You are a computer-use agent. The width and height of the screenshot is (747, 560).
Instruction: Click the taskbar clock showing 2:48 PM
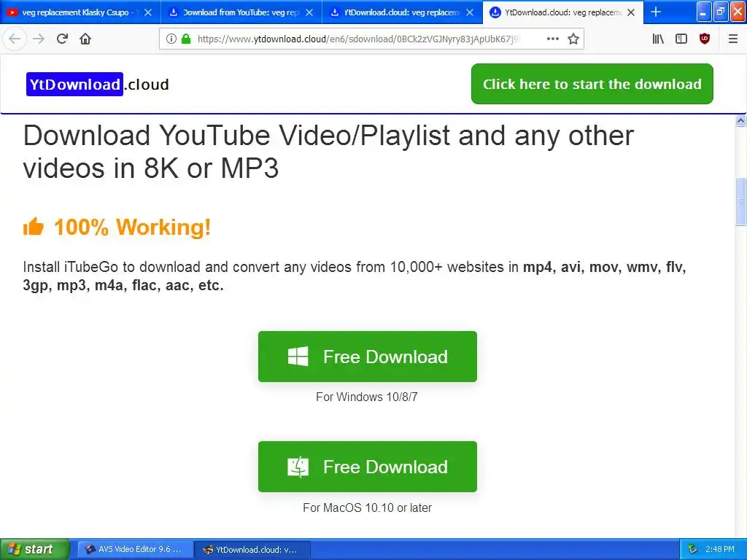click(720, 550)
